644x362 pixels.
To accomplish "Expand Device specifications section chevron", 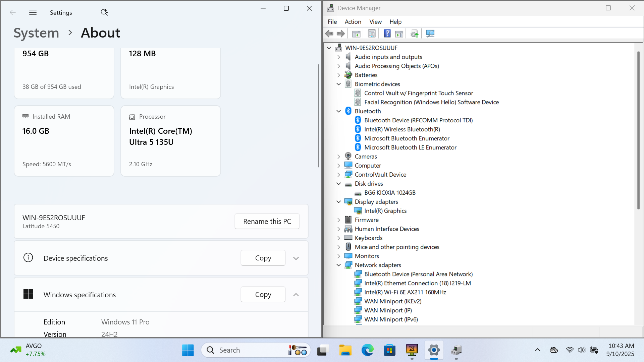I will pyautogui.click(x=296, y=258).
